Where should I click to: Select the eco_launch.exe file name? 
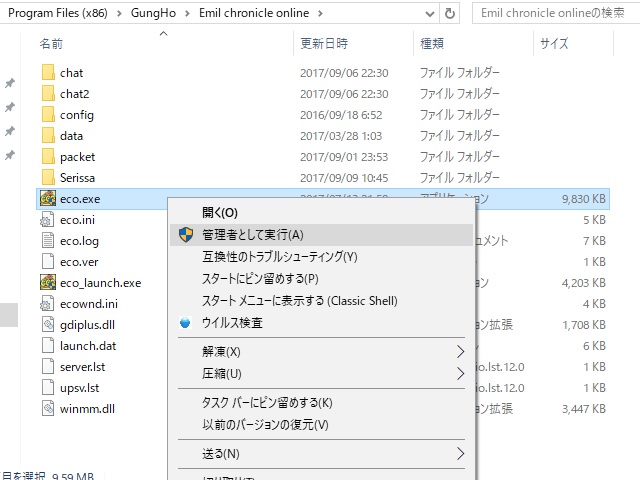pos(100,283)
